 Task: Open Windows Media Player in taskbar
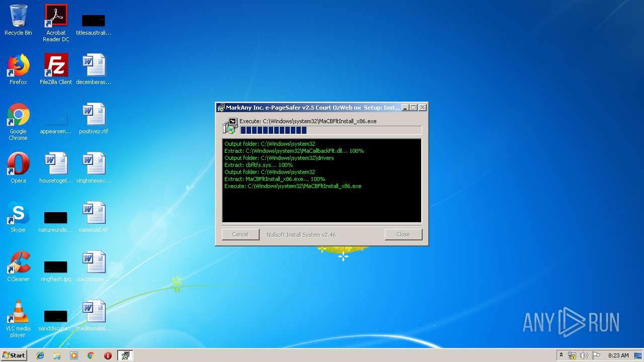point(74,355)
